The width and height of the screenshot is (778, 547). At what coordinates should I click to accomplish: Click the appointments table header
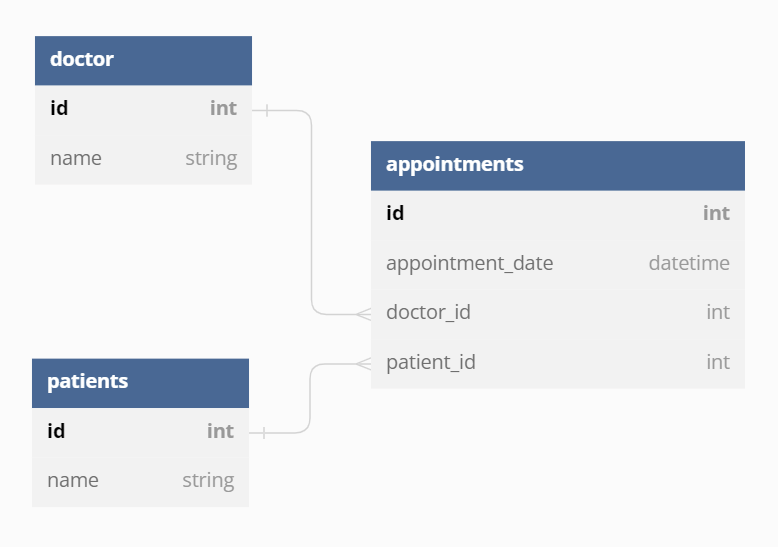click(557, 165)
